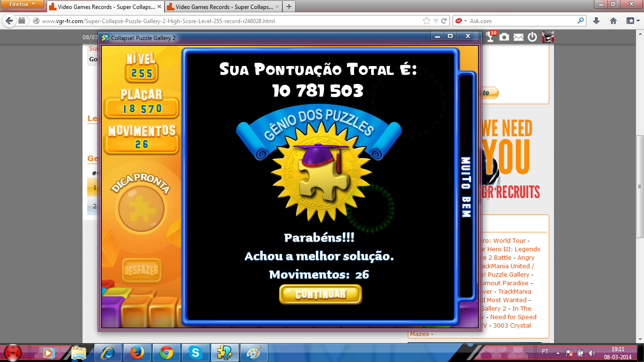Bookmark this page with the star icon

point(427,21)
